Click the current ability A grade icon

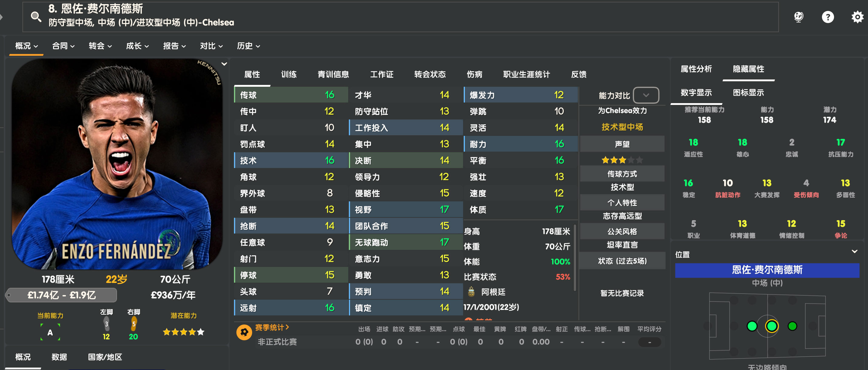pos(50,332)
